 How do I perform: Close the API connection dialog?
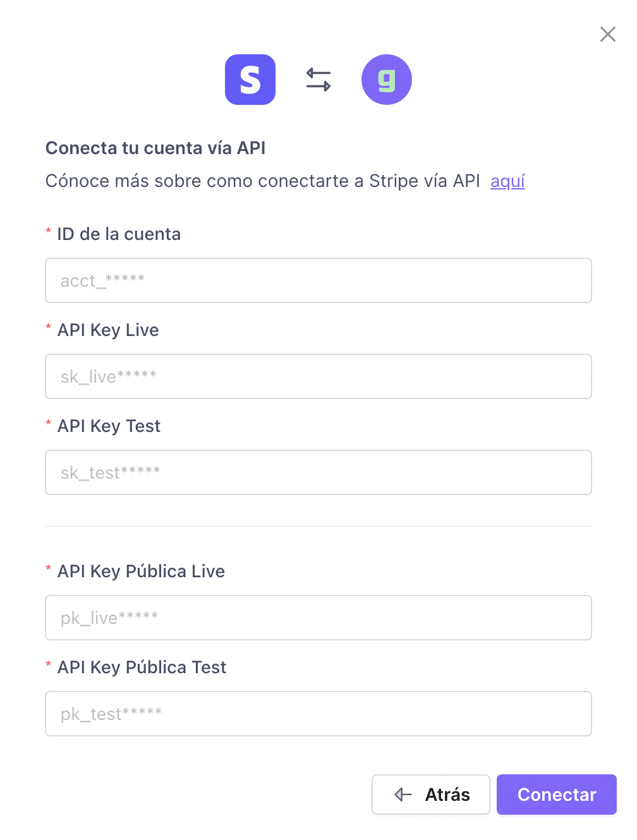pyautogui.click(x=608, y=34)
